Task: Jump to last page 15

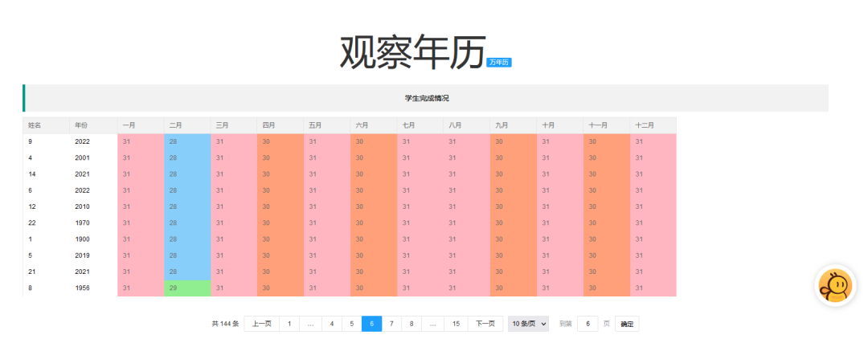Action: tap(456, 324)
